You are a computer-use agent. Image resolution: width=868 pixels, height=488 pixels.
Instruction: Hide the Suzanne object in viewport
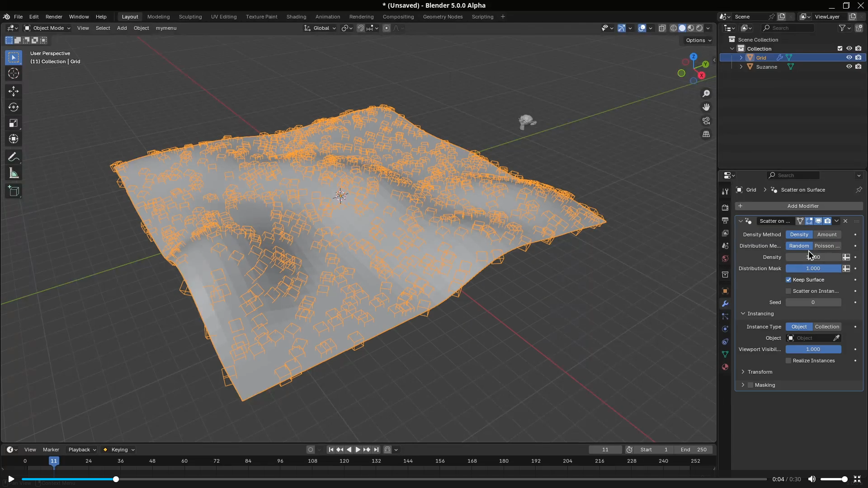pos(849,66)
